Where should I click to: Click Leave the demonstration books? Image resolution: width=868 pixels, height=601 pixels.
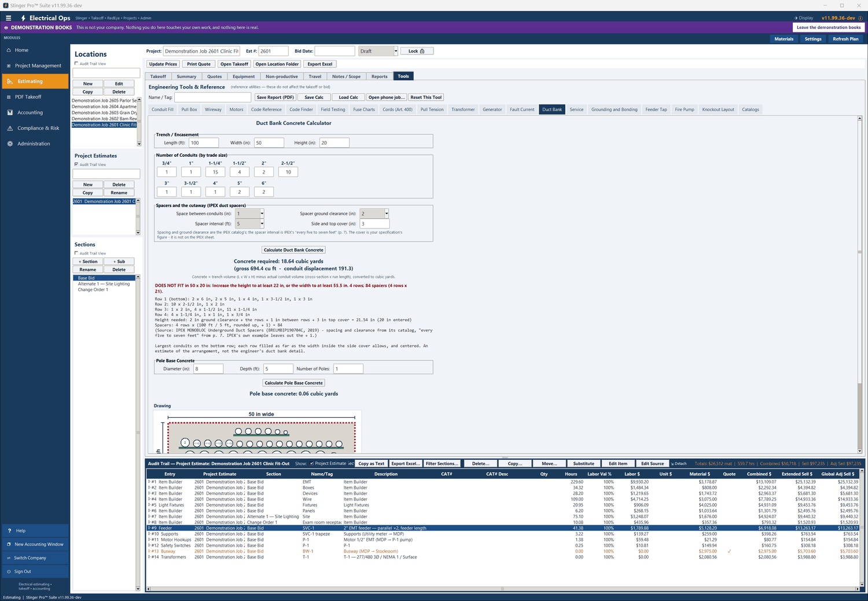coord(829,27)
